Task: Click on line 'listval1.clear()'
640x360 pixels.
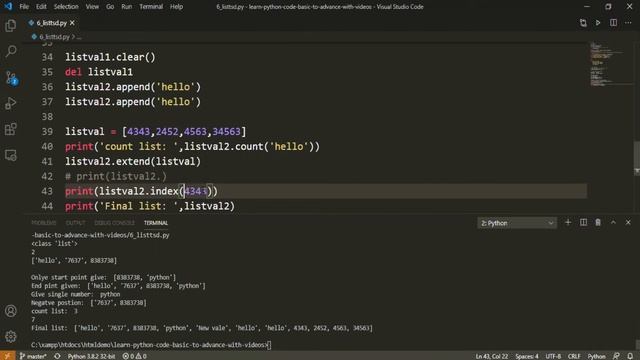Action: [110, 57]
